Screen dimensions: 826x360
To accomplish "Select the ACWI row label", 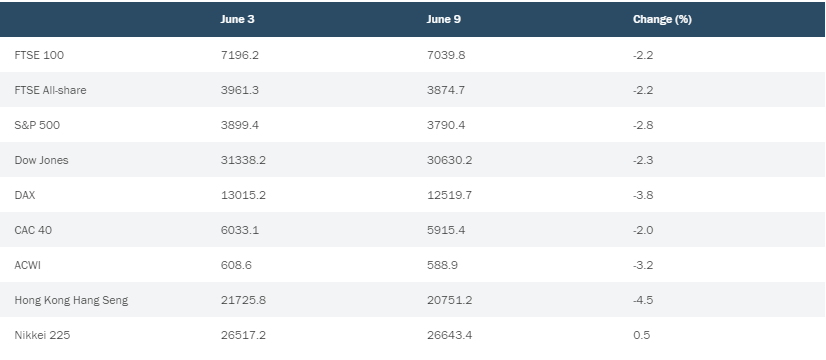I will (x=27, y=265).
